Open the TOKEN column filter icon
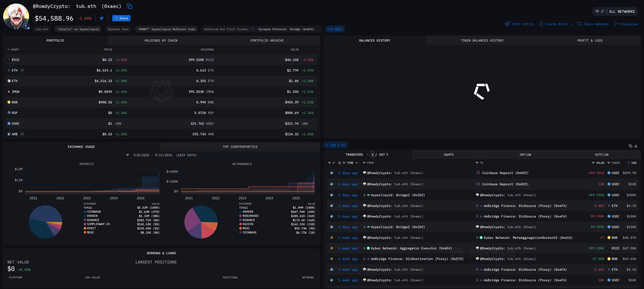Screen dimensions: 644x289 click(x=609, y=163)
